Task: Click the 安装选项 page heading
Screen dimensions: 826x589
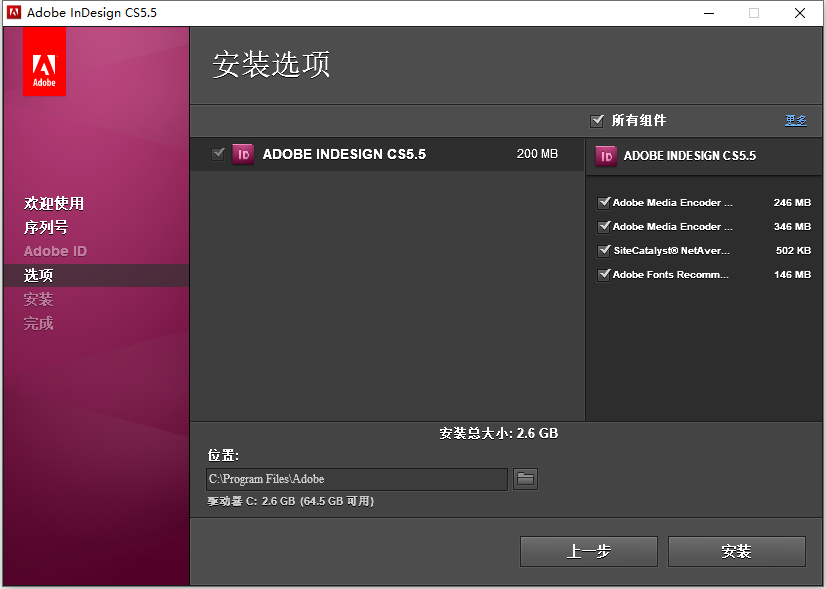Action: (271, 65)
